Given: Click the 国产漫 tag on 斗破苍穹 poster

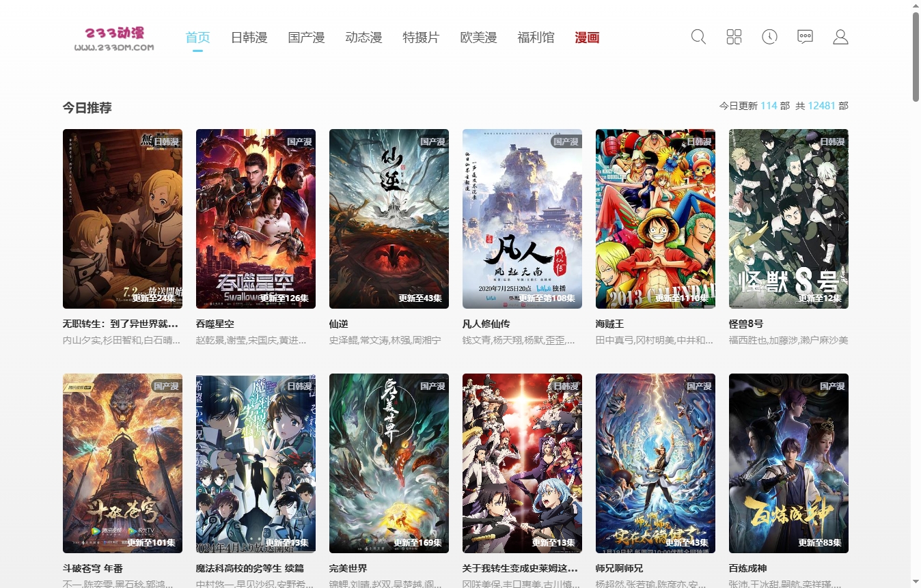Looking at the screenshot, I should coord(166,387).
